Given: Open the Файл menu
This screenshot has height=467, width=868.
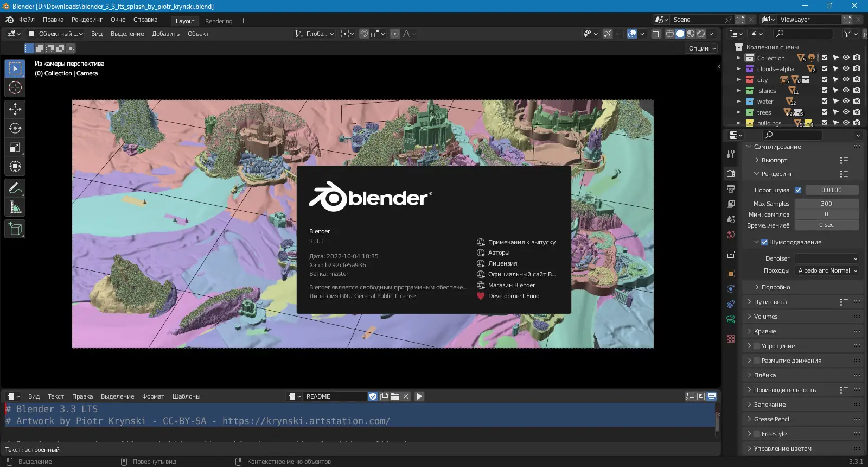Looking at the screenshot, I should (27, 20).
